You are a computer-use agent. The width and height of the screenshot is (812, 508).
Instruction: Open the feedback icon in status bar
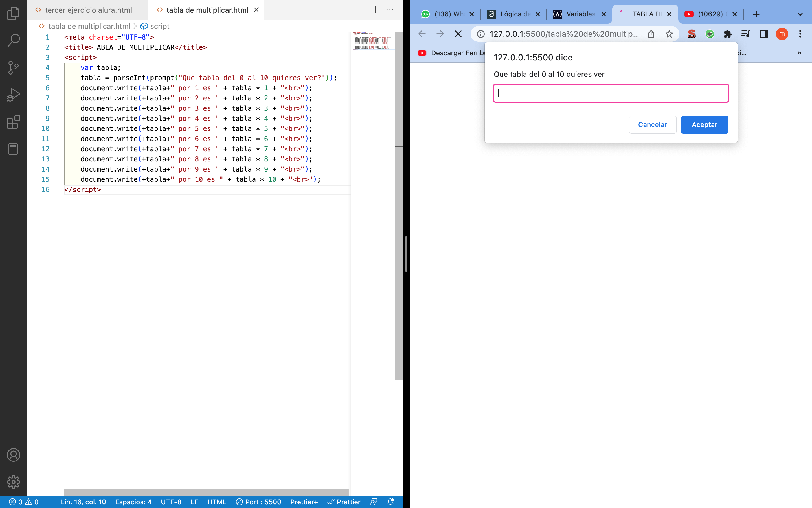point(374,502)
